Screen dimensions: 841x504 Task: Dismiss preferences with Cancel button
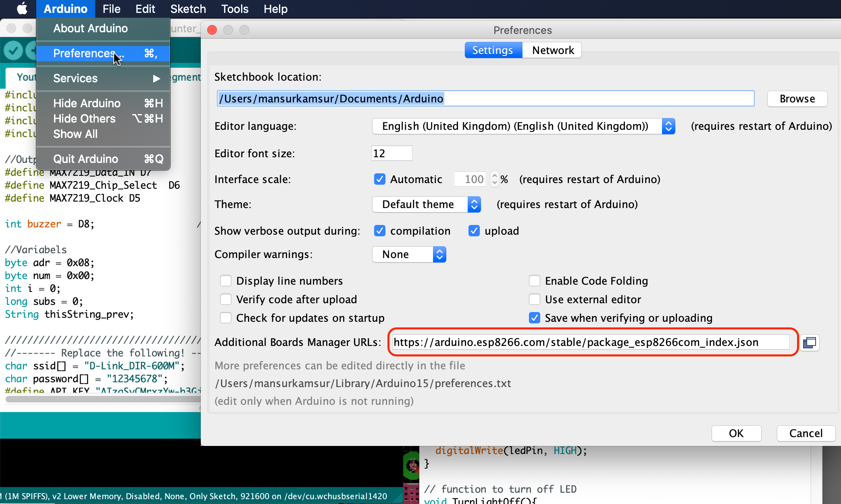coord(806,433)
